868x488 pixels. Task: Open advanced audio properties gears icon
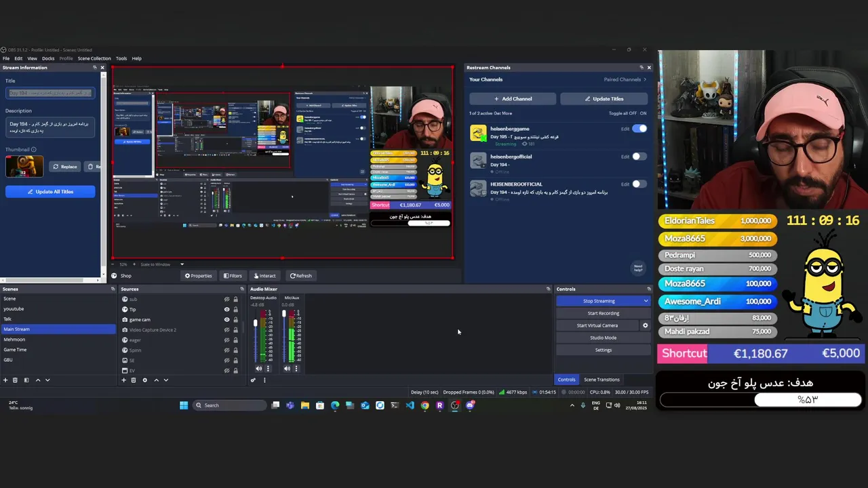pos(253,380)
